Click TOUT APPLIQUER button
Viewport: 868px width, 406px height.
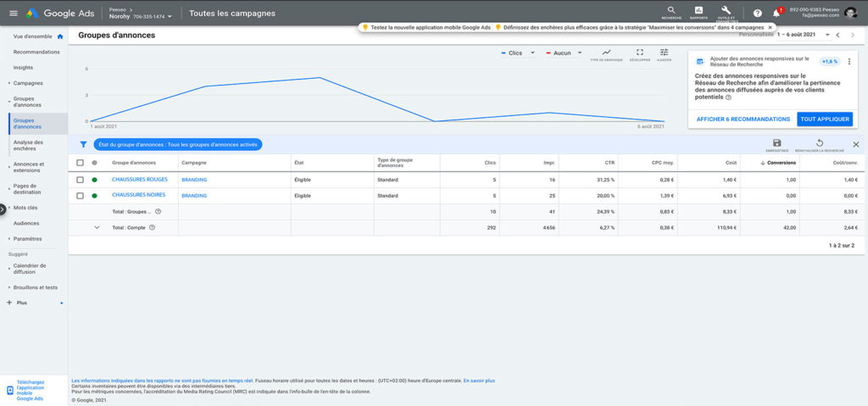coord(825,119)
